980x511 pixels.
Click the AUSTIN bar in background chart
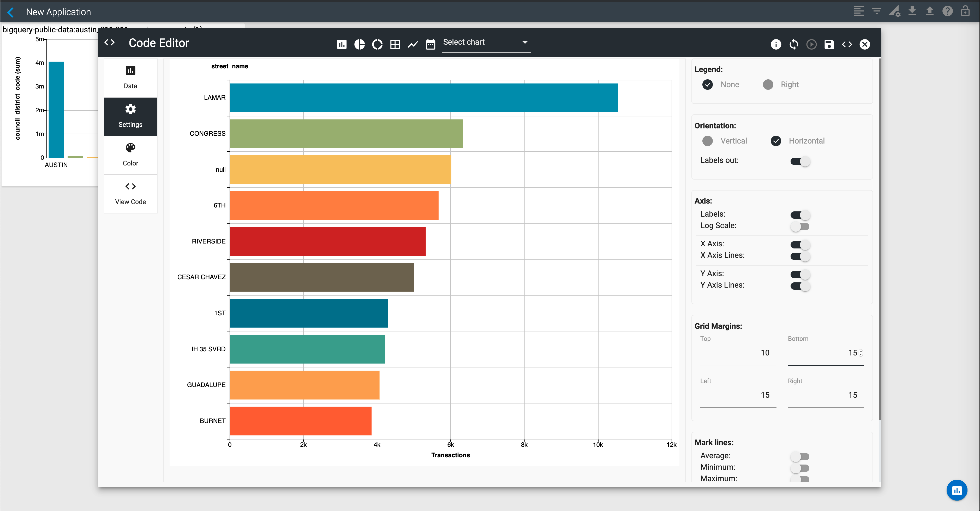(x=56, y=110)
